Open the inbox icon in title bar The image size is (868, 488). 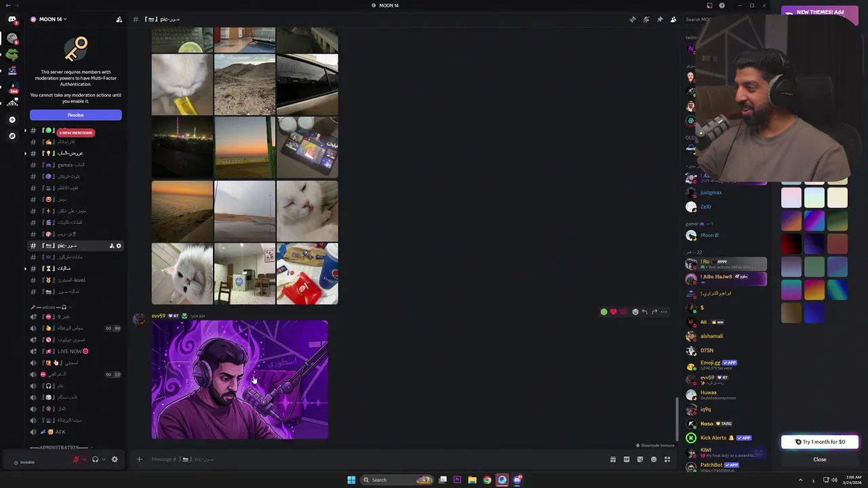point(709,5)
